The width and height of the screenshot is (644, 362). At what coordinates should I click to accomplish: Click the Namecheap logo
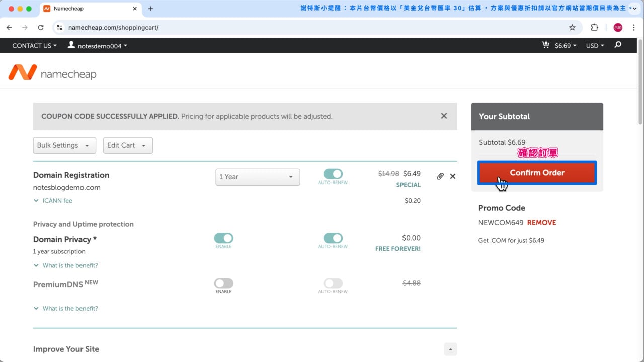pyautogui.click(x=52, y=73)
